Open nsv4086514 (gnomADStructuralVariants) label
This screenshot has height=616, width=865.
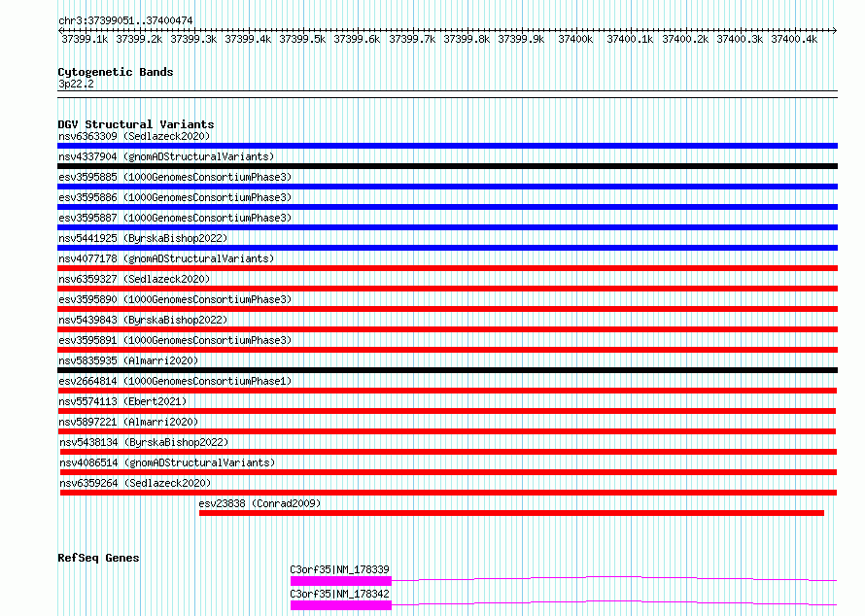click(x=167, y=462)
